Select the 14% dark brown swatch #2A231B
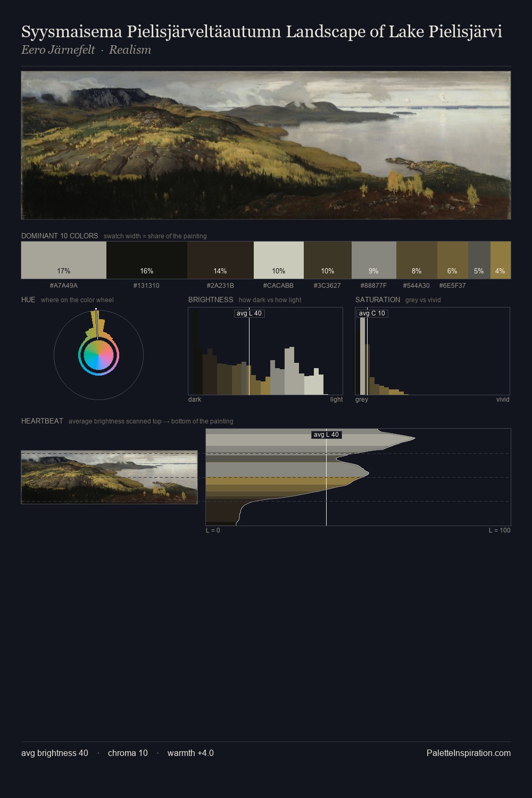532x798 pixels. coord(220,260)
